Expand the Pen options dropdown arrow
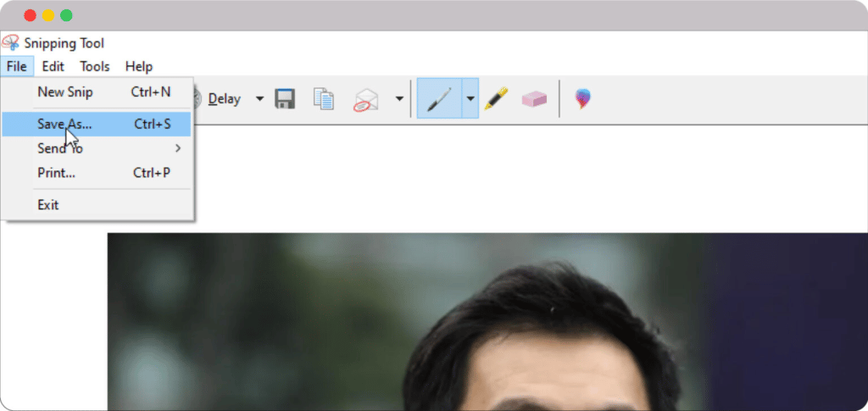The height and width of the screenshot is (411, 868). (470, 99)
